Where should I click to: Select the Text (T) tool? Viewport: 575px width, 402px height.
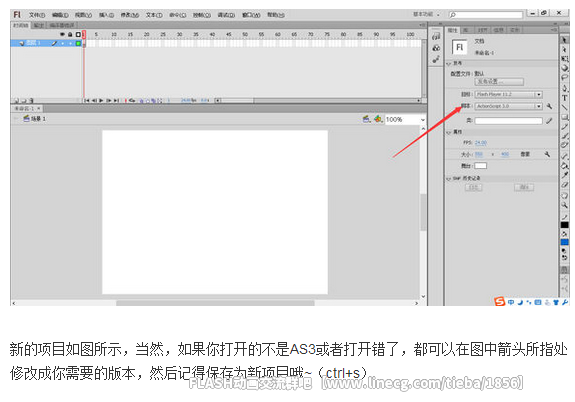coord(564,98)
